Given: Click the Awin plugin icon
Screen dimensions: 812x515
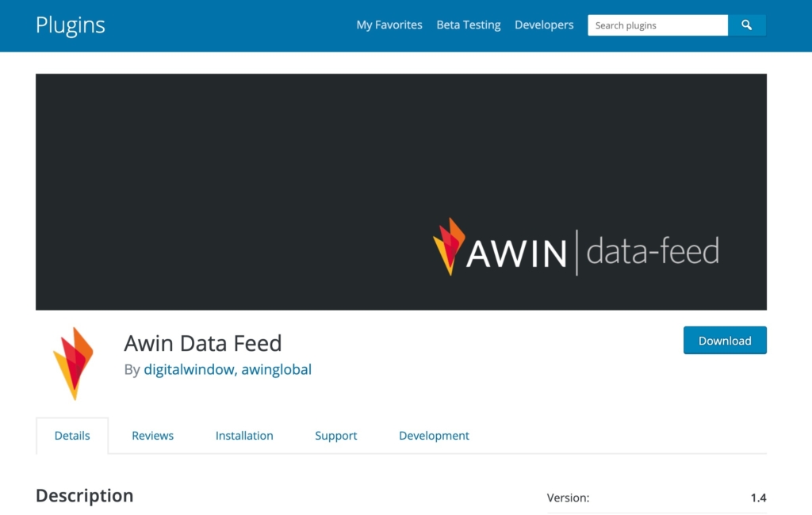Looking at the screenshot, I should (74, 363).
